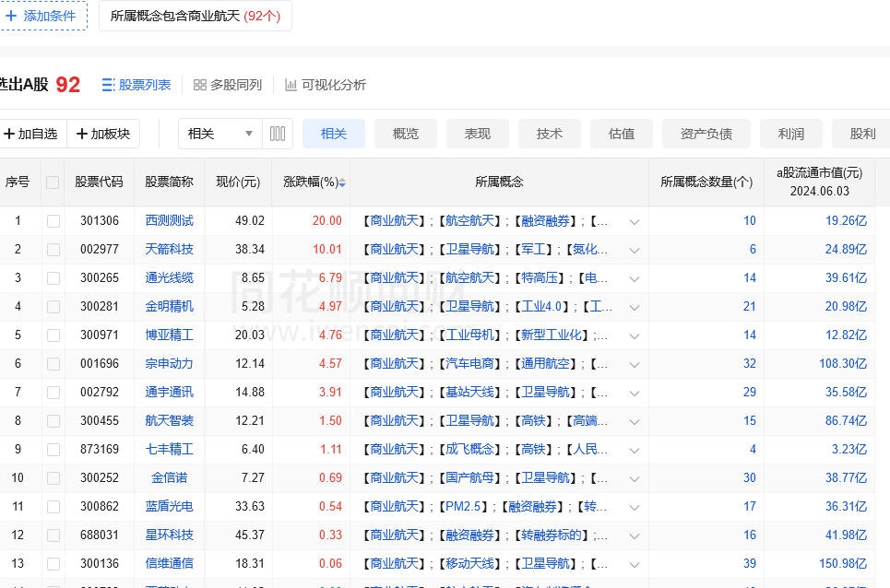Image resolution: width=890 pixels, height=588 pixels.
Task: Check the box for 宗申动力 row
Action: click(x=53, y=363)
